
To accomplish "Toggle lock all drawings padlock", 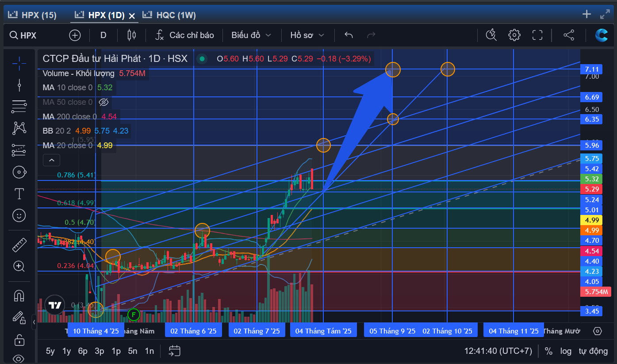I will tap(19, 340).
